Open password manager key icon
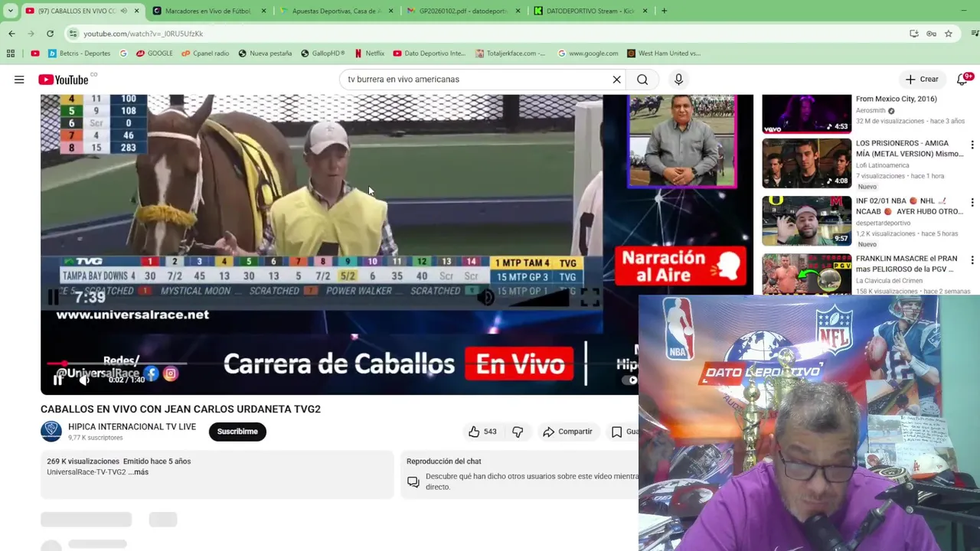Screen dimensions: 980x551 [931, 34]
